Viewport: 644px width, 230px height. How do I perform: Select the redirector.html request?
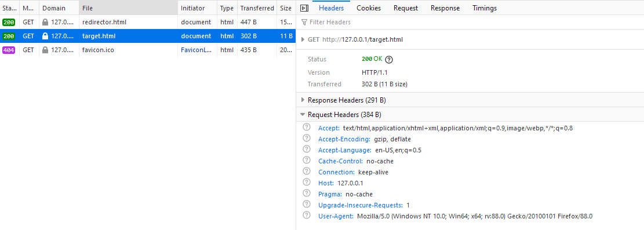tap(147, 22)
